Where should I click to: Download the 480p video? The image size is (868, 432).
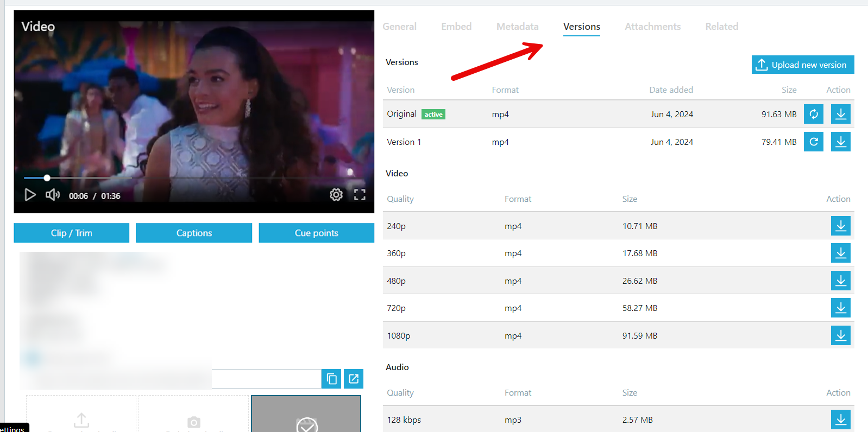[x=841, y=281]
